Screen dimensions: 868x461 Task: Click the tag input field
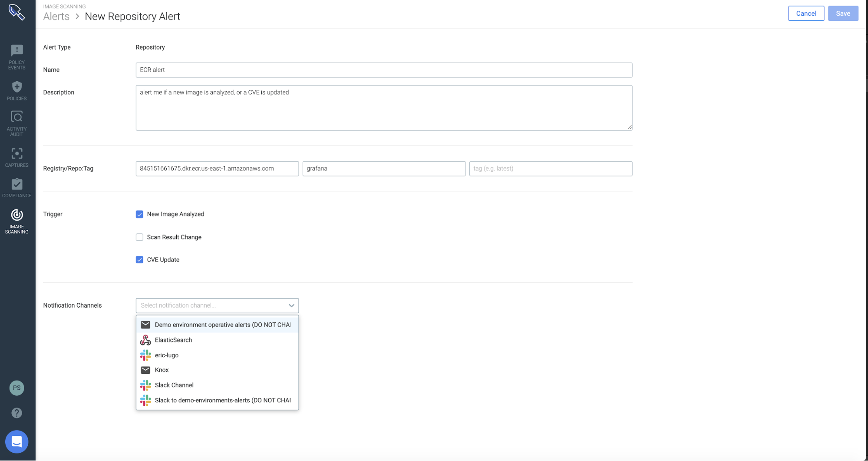[551, 169]
